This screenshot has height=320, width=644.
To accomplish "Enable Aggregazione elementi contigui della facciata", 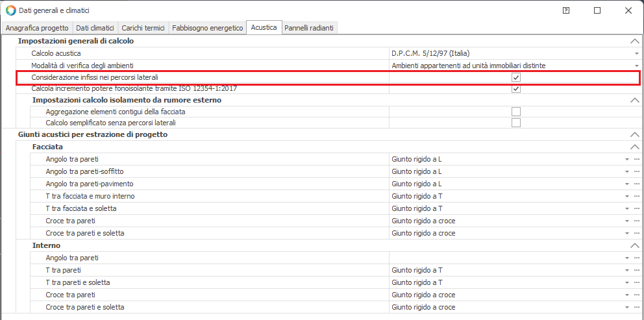I will (516, 112).
